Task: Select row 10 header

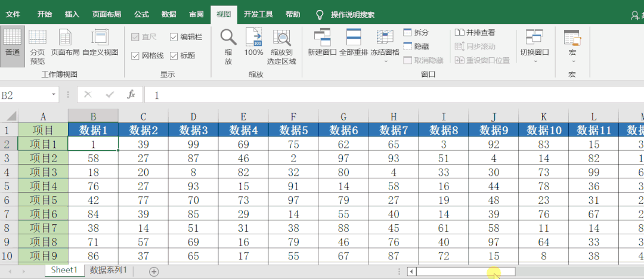Action: [8, 256]
